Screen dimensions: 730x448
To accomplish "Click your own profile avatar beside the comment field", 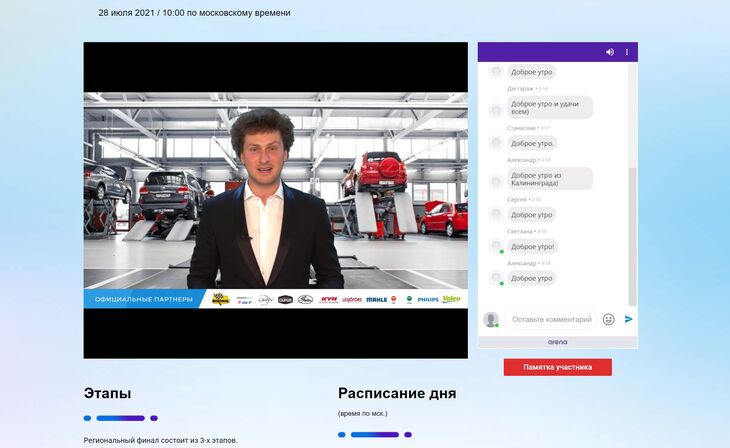I will click(x=491, y=319).
